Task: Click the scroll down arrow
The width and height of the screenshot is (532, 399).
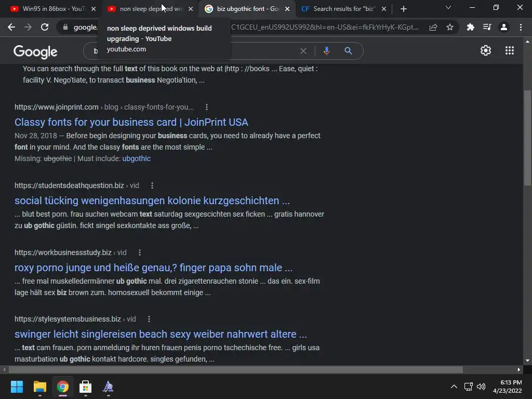Action: [x=527, y=361]
